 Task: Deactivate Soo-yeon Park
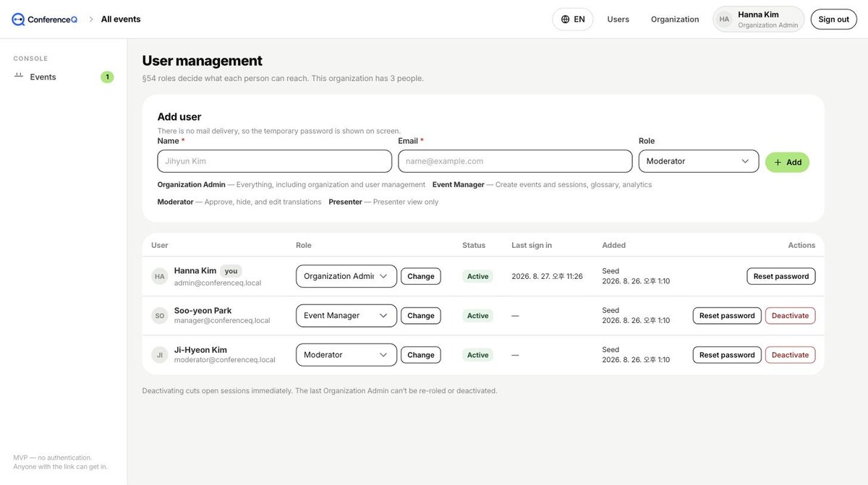point(790,316)
